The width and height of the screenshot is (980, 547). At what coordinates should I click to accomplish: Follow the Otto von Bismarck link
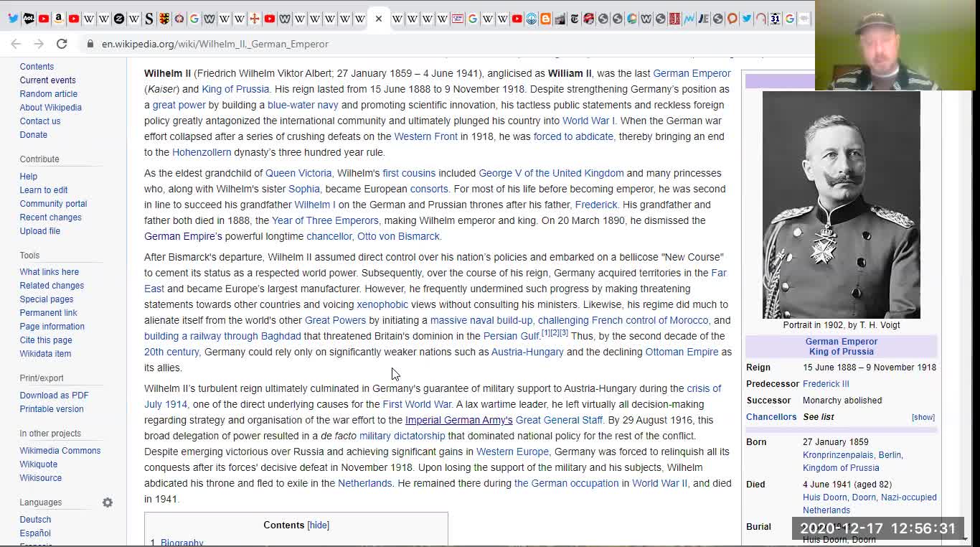[x=398, y=236]
